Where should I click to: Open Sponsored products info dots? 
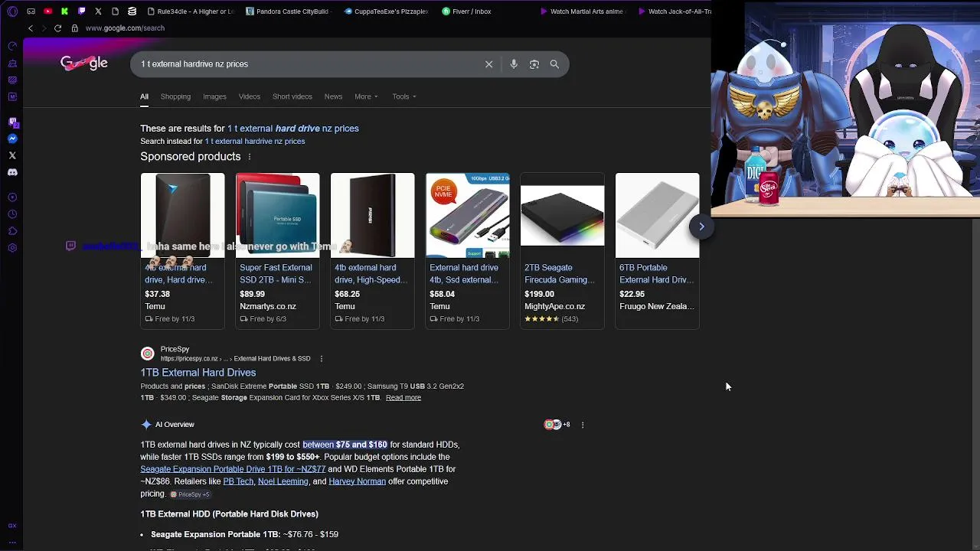click(x=249, y=157)
